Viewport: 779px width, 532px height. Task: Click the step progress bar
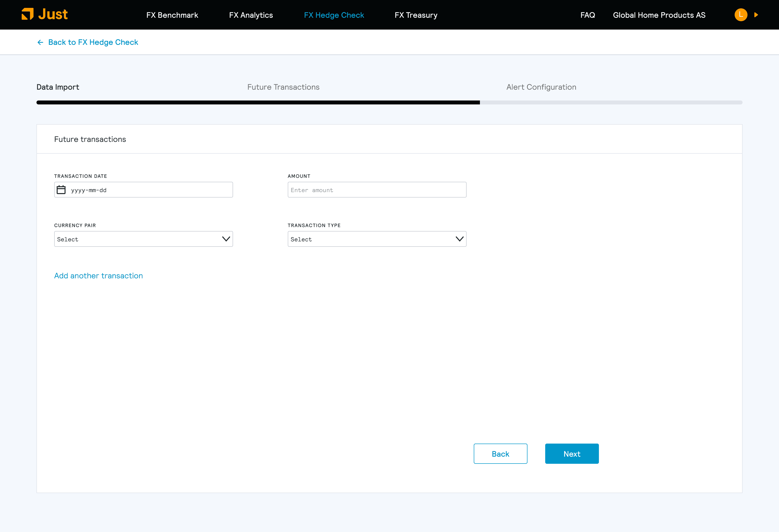[x=389, y=102]
